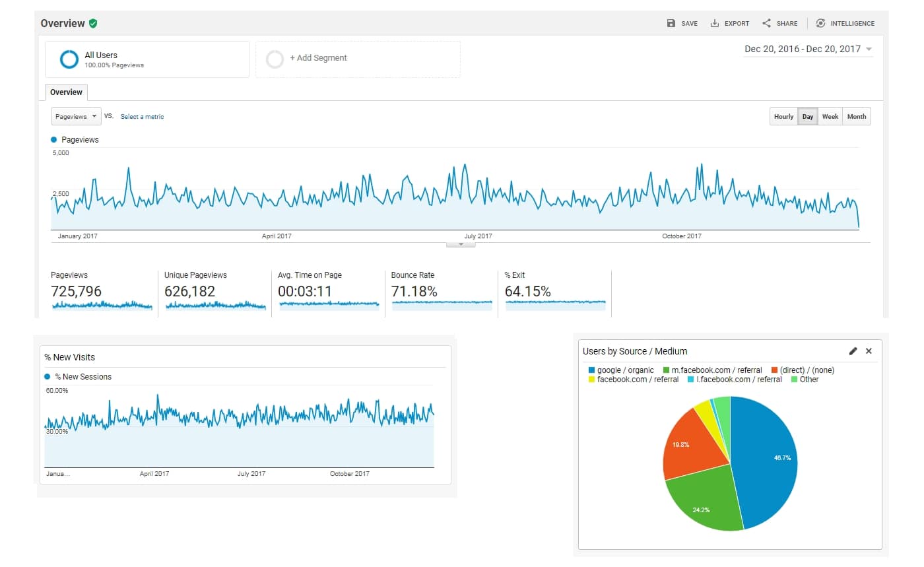Switch chart granularity to Week
Image resolution: width=924 pixels, height=567 pixels.
click(830, 117)
